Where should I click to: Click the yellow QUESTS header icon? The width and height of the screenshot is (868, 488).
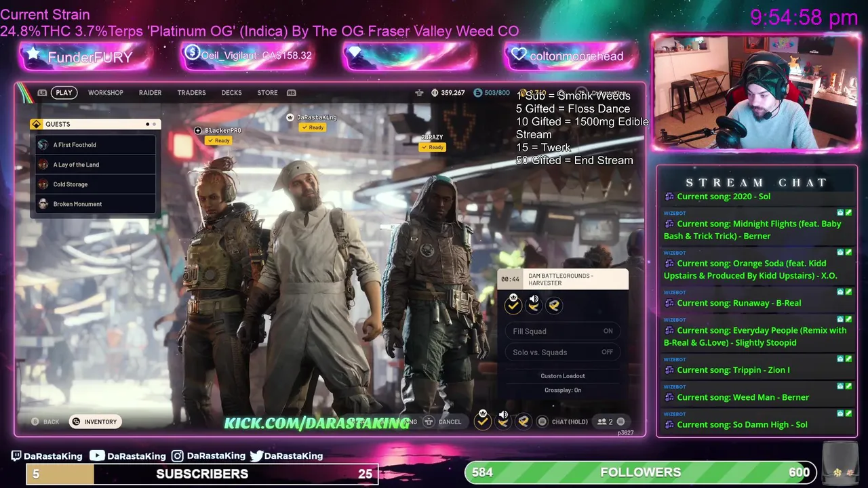pos(37,124)
